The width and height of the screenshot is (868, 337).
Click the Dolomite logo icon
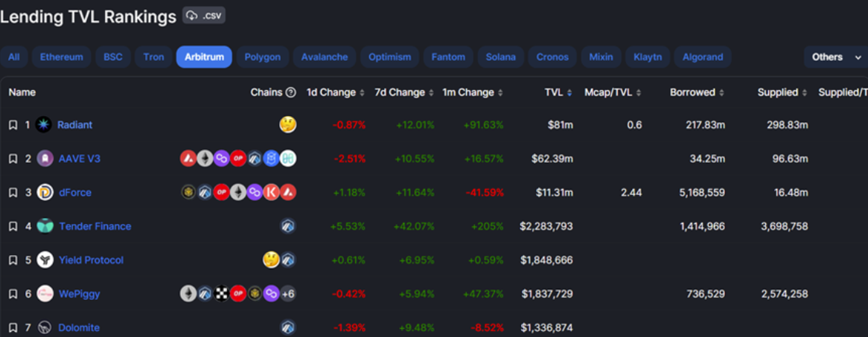pyautogui.click(x=45, y=327)
